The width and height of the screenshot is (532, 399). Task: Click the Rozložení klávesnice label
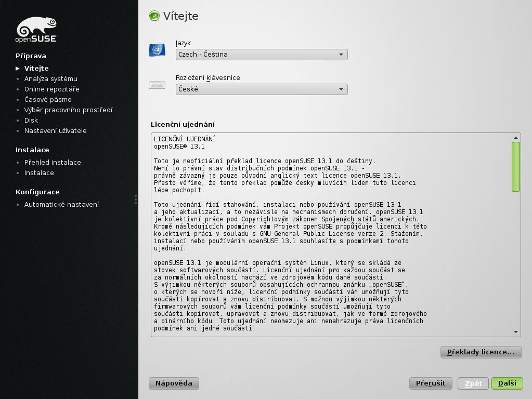207,77
